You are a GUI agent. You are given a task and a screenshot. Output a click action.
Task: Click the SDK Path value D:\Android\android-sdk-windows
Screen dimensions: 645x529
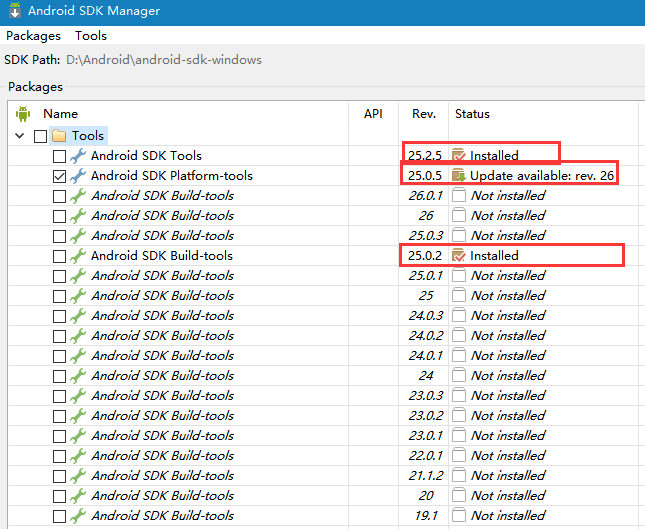(164, 60)
